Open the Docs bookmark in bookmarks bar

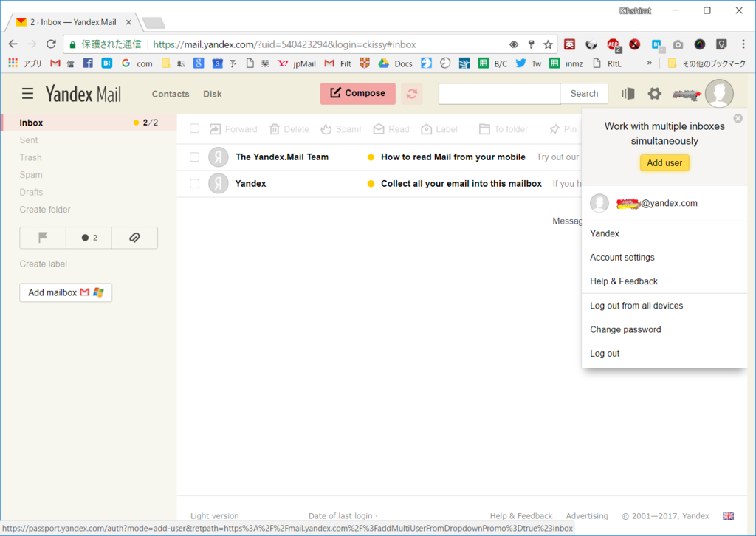pos(396,63)
